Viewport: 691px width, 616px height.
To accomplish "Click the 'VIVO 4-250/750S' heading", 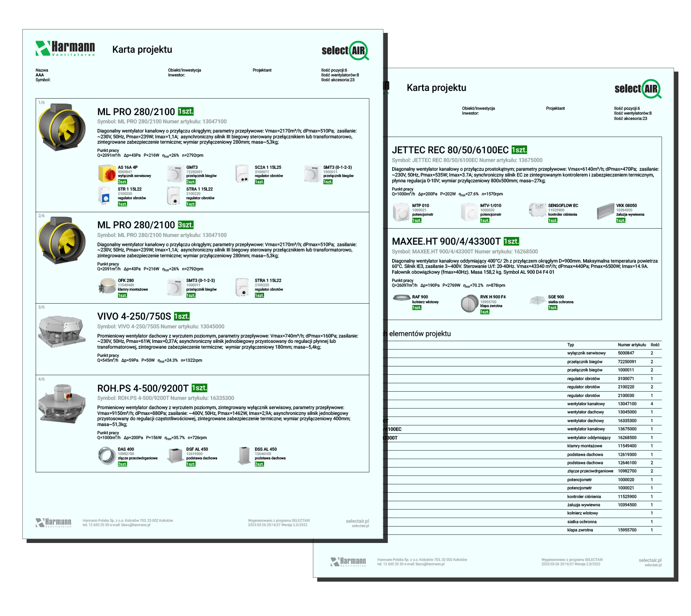I will point(134,316).
